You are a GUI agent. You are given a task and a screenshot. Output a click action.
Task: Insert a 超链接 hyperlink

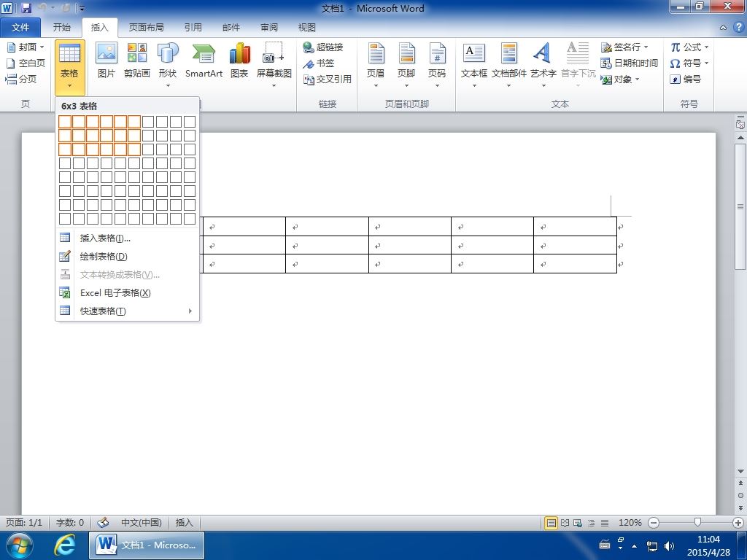click(x=323, y=47)
